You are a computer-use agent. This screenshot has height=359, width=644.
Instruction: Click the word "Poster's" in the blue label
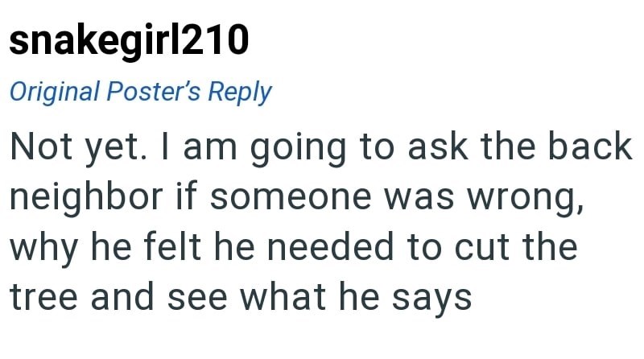click(163, 92)
